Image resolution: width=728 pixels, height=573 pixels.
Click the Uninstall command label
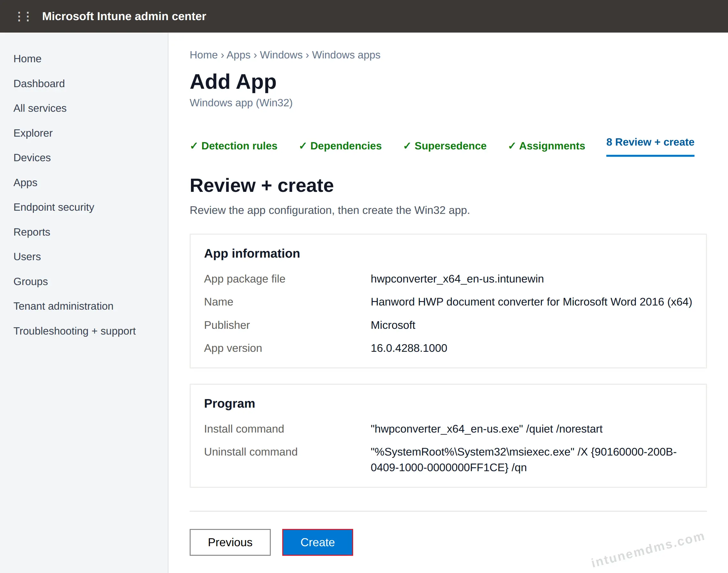click(x=251, y=452)
